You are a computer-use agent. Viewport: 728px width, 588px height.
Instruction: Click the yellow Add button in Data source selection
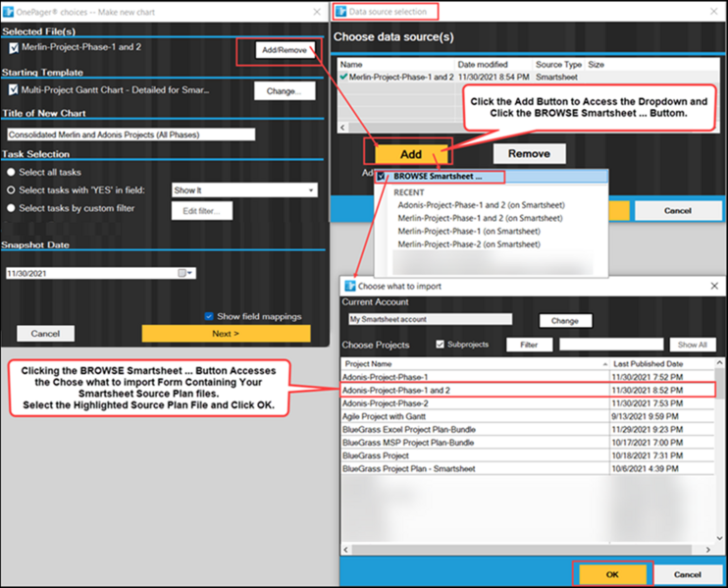point(411,154)
